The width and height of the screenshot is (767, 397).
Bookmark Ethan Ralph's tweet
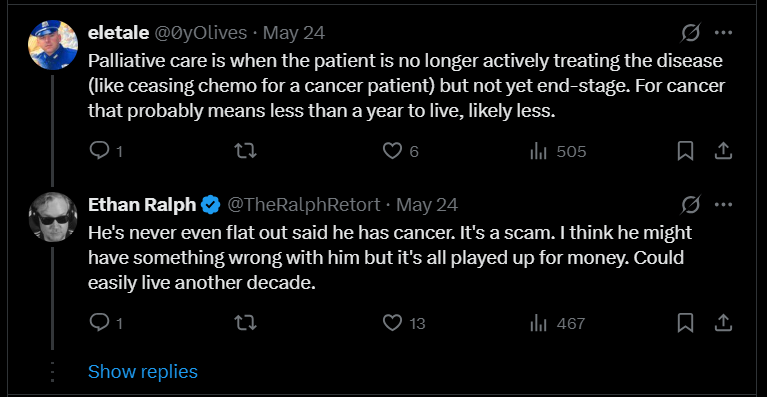click(x=685, y=323)
